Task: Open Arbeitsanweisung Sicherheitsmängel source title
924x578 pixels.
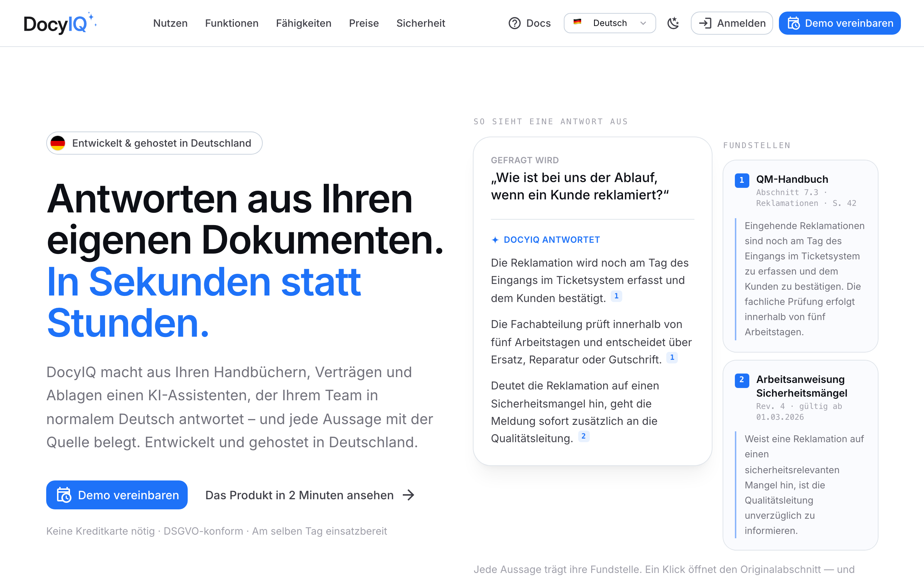Action: point(801,386)
